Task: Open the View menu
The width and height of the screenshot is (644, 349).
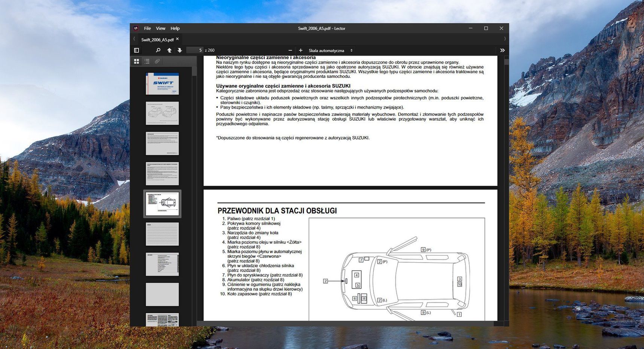Action: point(161,28)
